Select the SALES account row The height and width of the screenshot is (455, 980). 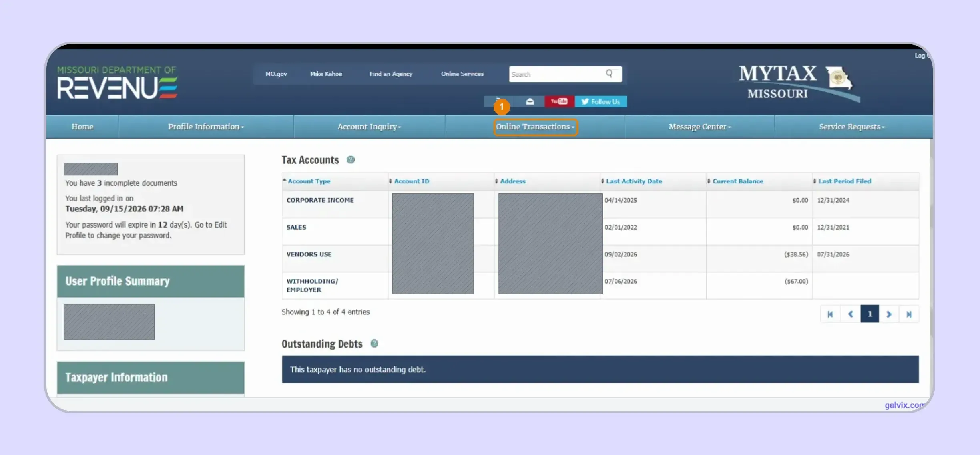[x=600, y=232]
